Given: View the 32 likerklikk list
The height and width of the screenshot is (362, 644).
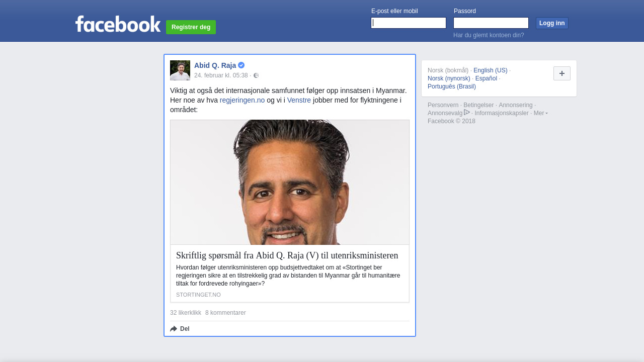Looking at the screenshot, I should pos(186,313).
